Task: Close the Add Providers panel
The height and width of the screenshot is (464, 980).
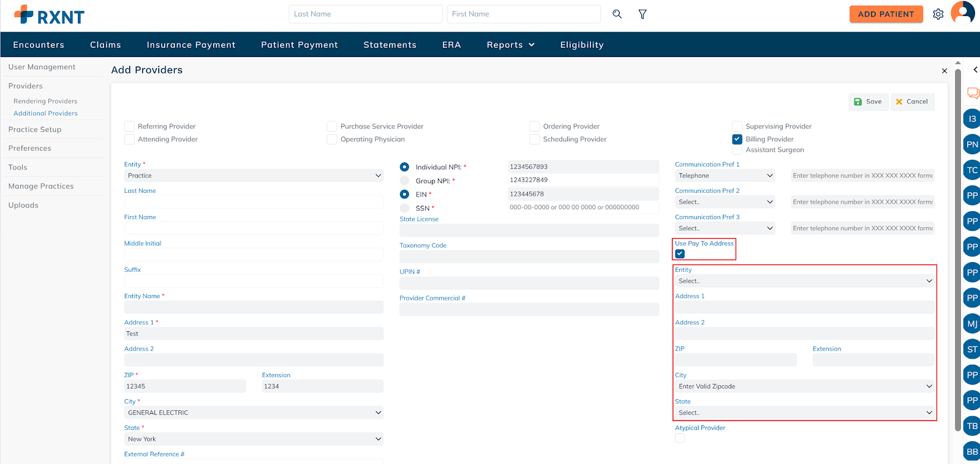Action: tap(944, 71)
